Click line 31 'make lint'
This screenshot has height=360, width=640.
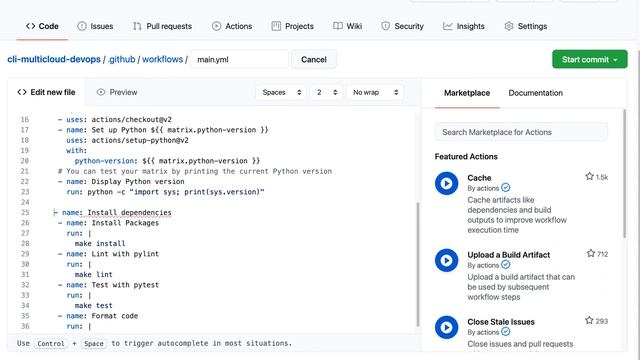click(x=93, y=275)
